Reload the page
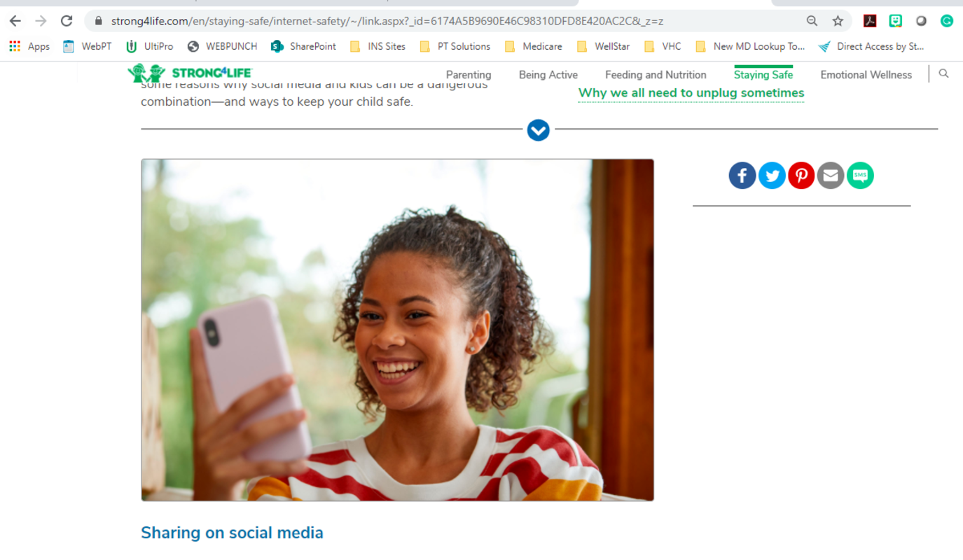 (x=67, y=21)
